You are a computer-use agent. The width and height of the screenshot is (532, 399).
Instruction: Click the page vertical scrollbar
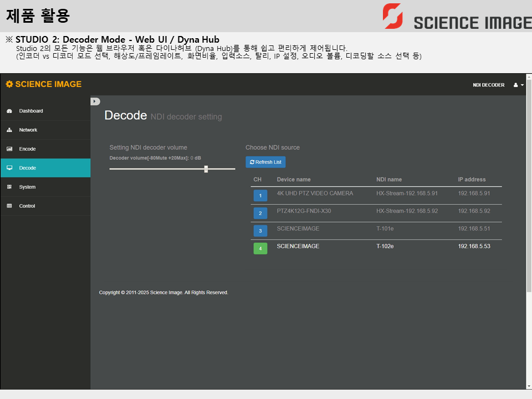click(529, 185)
